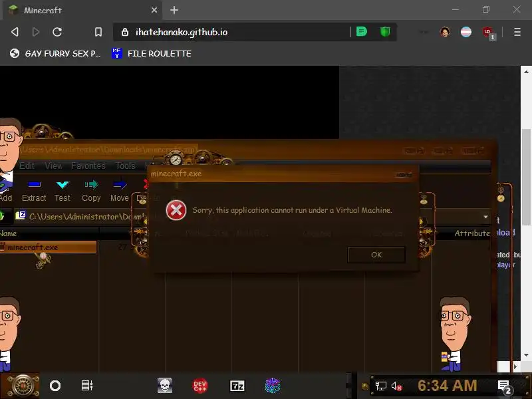Click the horizontal scrollbar right arrow
This screenshot has width=532, height=399.
click(515, 367)
